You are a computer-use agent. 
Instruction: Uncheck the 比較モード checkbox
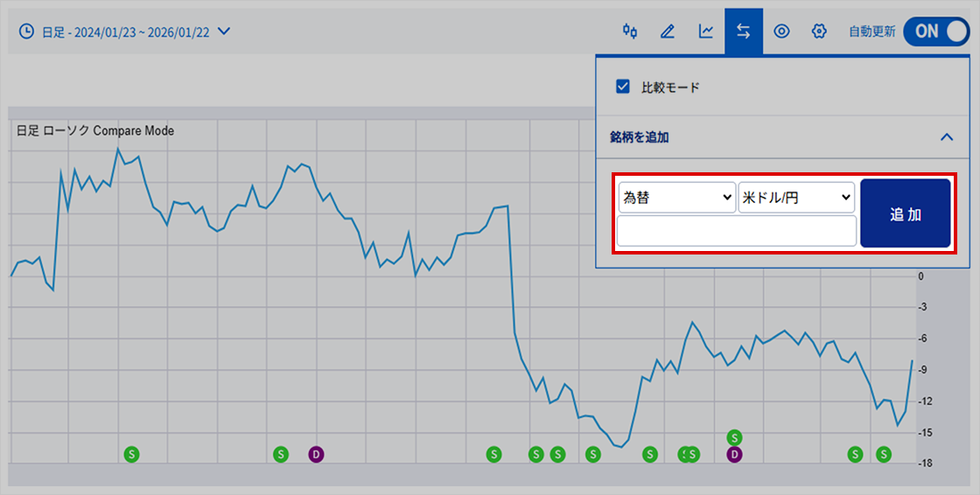pyautogui.click(x=623, y=87)
